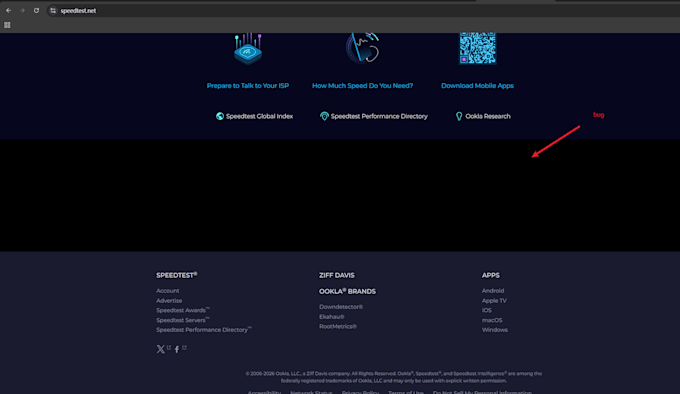
Task: Open footer Speedtest Performance Directory link
Action: [x=204, y=330]
